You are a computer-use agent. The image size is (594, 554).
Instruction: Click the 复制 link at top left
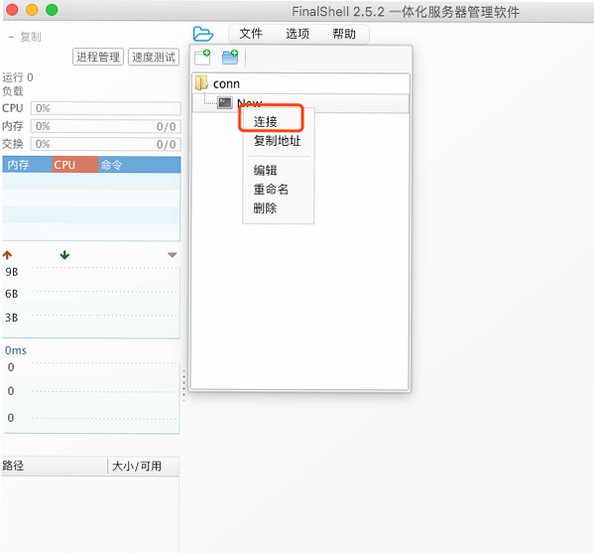[31, 37]
